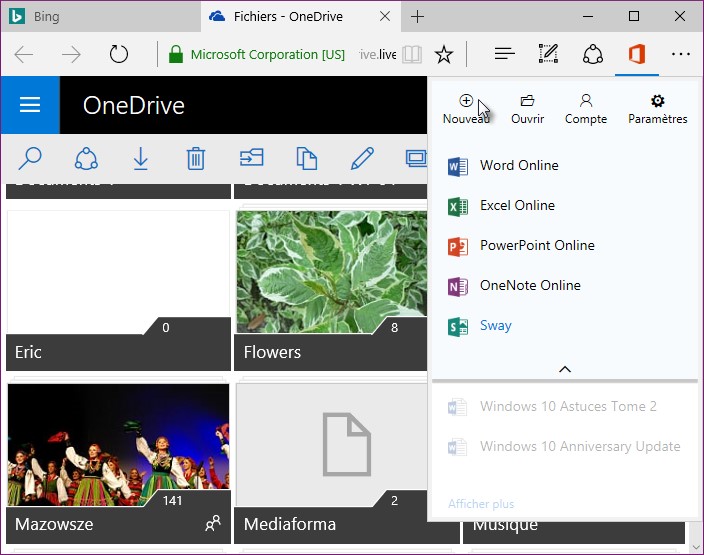This screenshot has width=704, height=555.
Task: Click the Afficher plus link
Action: pyautogui.click(x=481, y=504)
